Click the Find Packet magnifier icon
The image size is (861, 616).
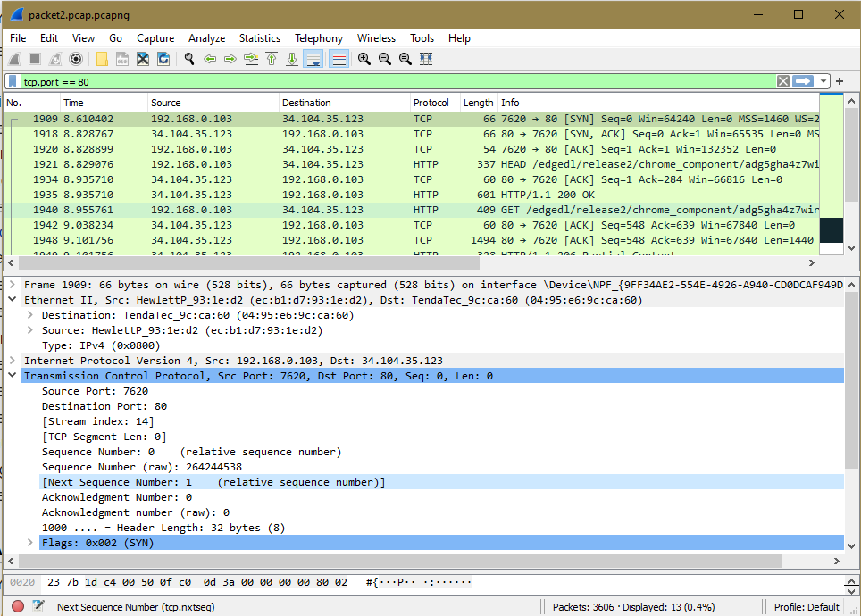coord(189,59)
